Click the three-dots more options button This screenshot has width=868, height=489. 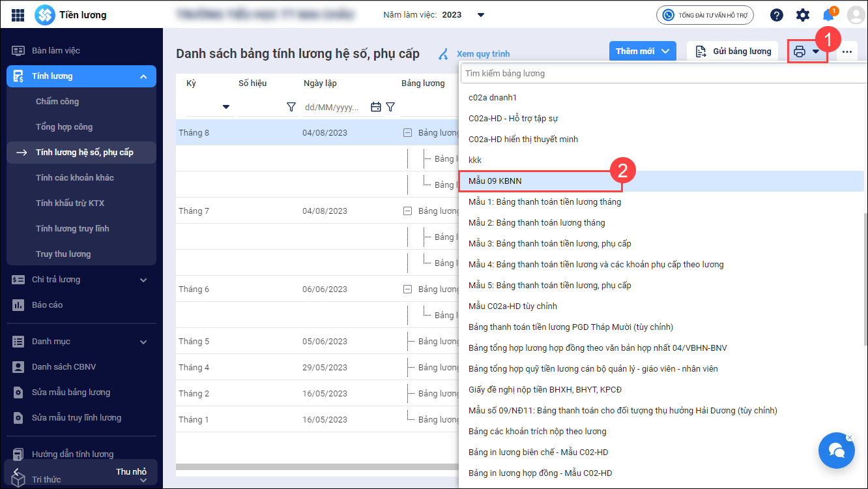point(846,52)
